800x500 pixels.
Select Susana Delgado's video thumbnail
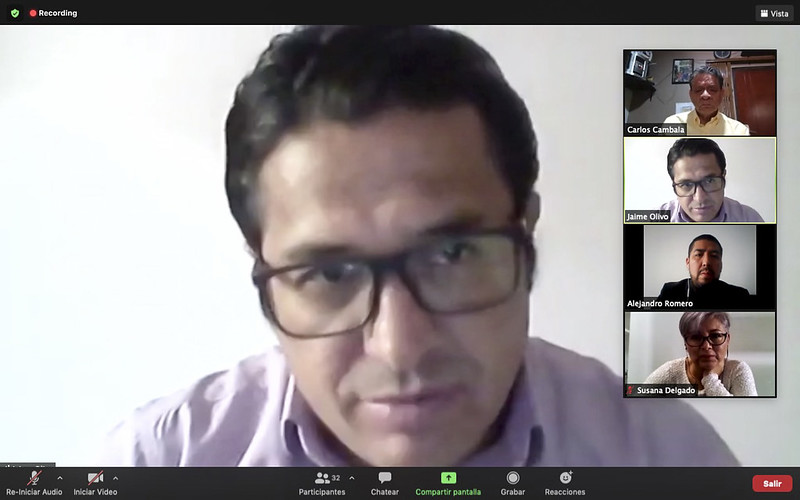tap(700, 354)
